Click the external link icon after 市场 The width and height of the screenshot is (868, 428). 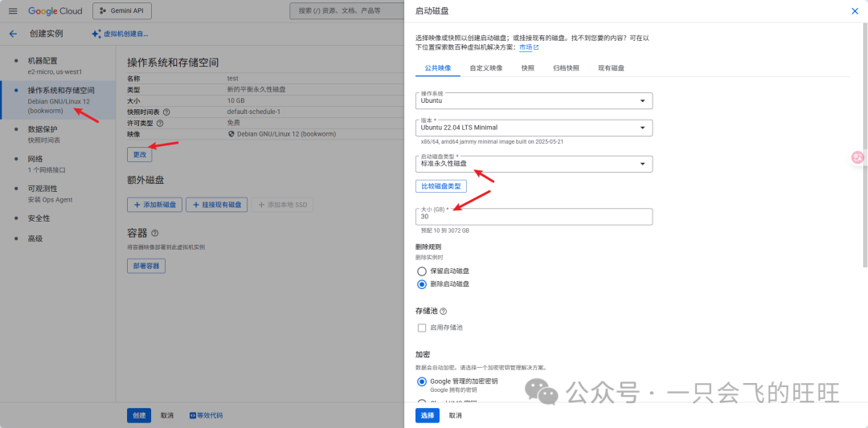536,47
